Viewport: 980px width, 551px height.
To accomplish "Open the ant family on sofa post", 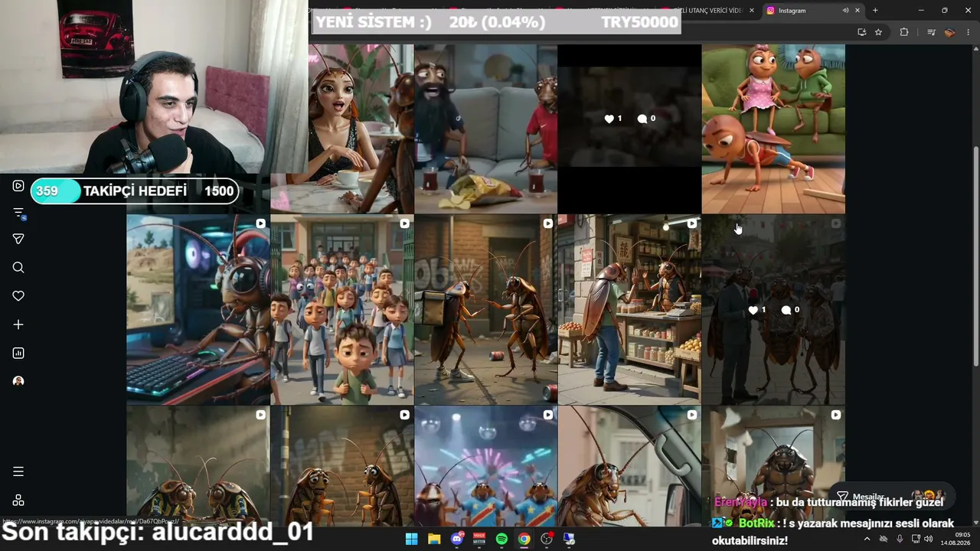I will click(x=773, y=129).
